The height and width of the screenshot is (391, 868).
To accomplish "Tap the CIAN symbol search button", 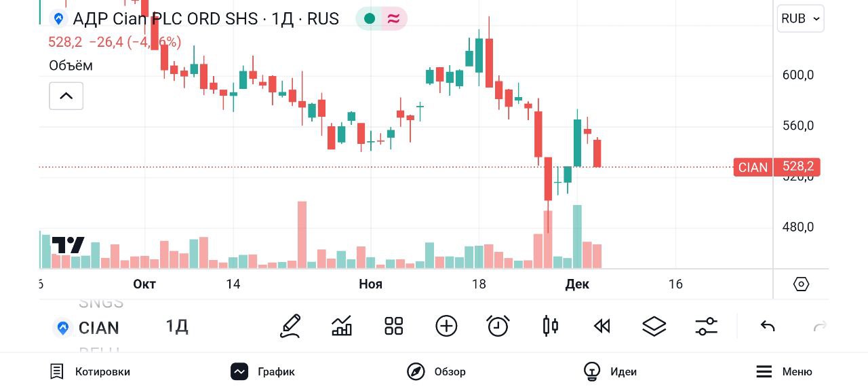I will coord(87,328).
